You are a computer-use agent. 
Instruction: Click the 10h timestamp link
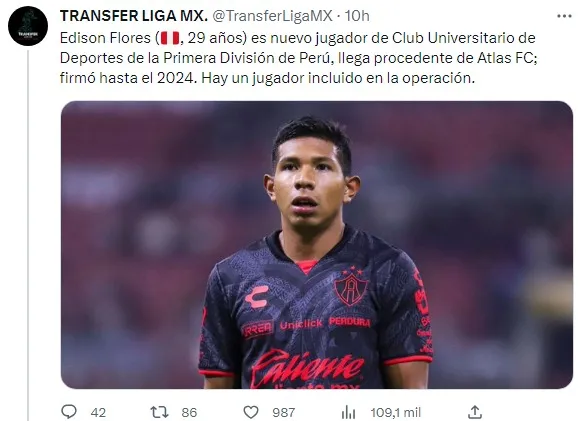click(357, 16)
